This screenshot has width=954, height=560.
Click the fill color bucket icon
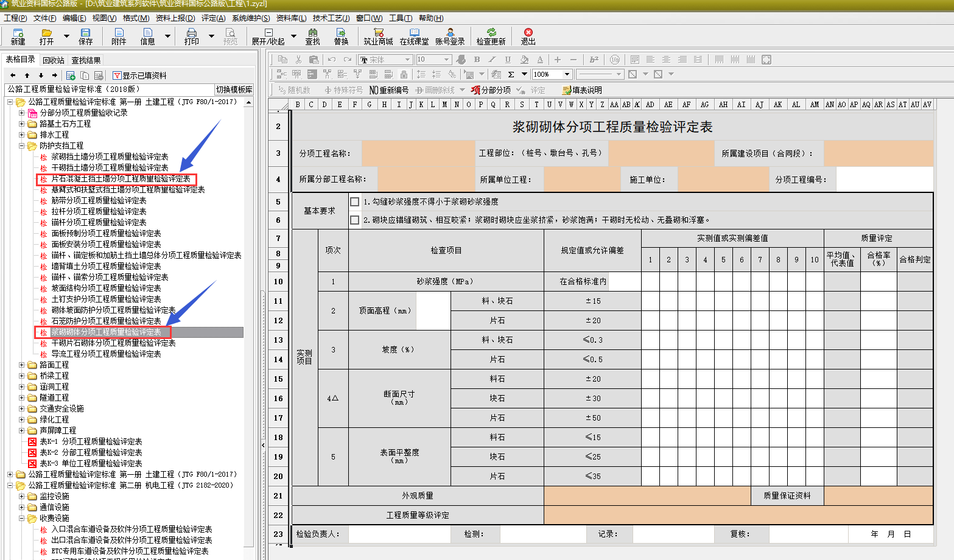point(524,60)
